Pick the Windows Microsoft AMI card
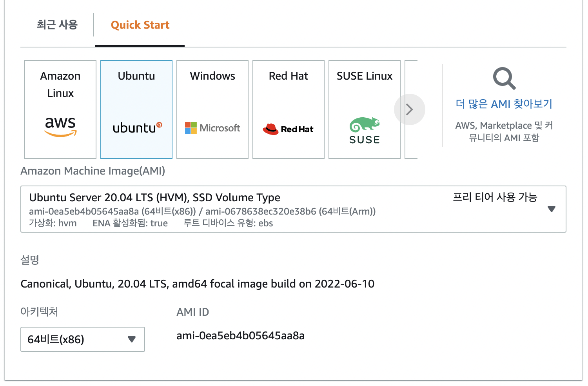Image resolution: width=588 pixels, height=386 pixels. point(212,109)
